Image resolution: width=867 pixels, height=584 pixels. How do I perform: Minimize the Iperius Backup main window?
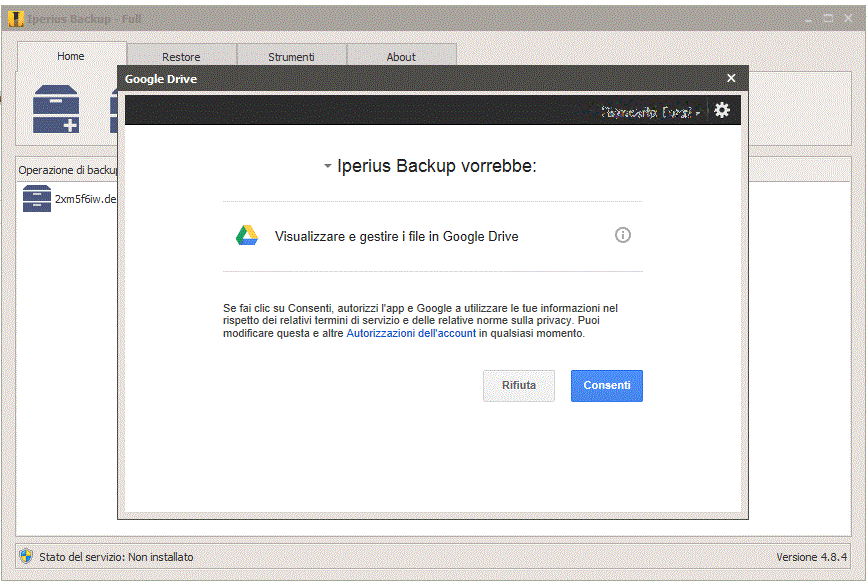(x=808, y=18)
